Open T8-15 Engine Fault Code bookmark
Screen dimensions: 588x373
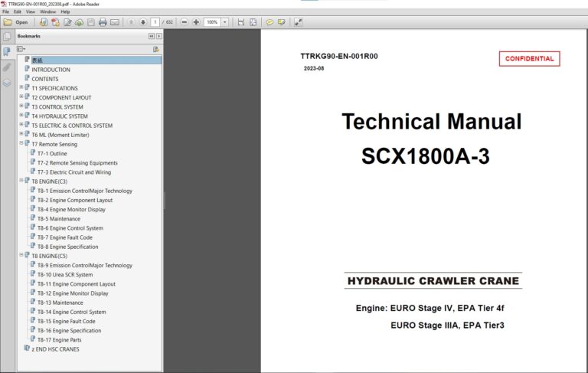tap(67, 321)
